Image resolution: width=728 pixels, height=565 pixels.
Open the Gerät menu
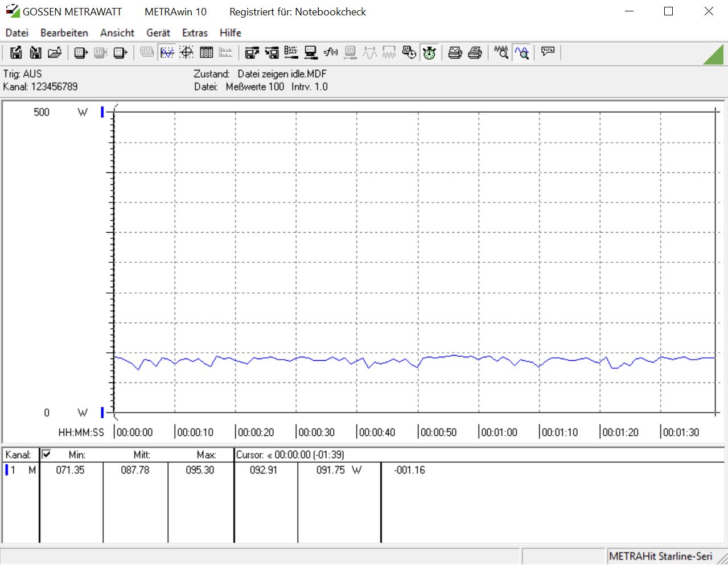coord(158,33)
